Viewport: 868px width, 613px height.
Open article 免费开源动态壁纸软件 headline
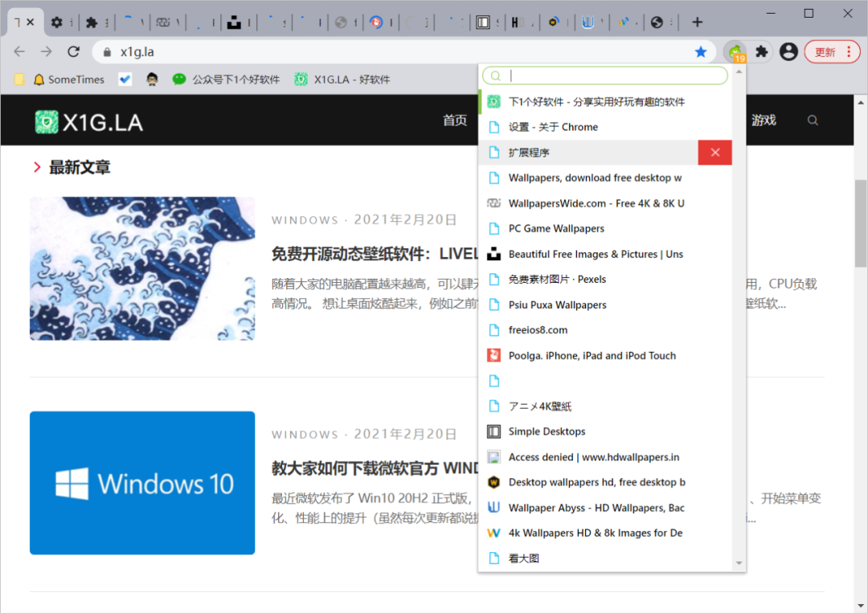[375, 254]
